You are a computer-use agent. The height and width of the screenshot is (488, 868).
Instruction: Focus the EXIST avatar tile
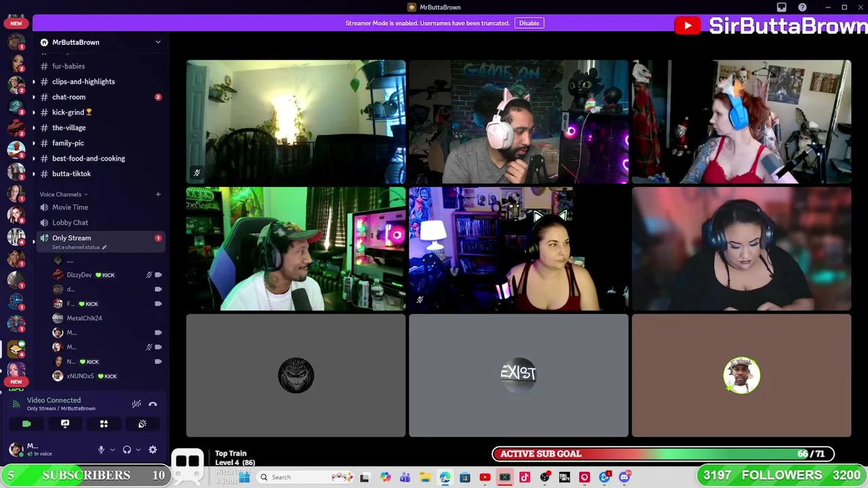click(519, 375)
